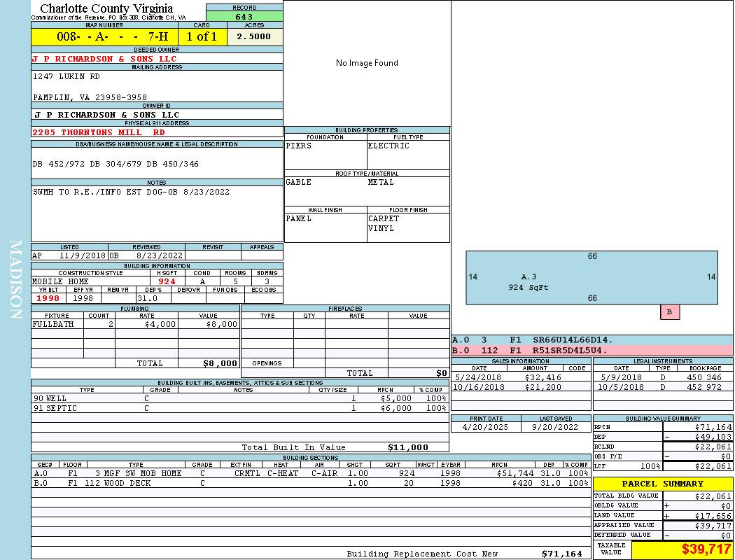
Task: Click the 'No Image Found' photo placeholder
Action: pos(367,63)
